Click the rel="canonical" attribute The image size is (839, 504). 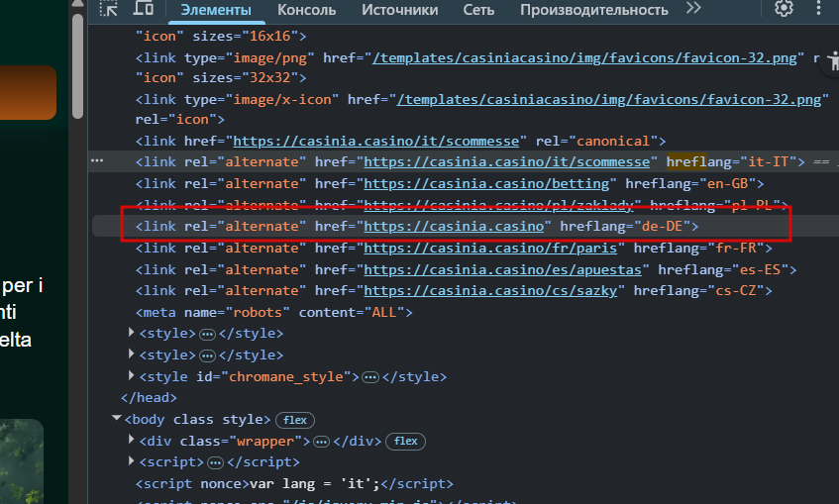(596, 142)
